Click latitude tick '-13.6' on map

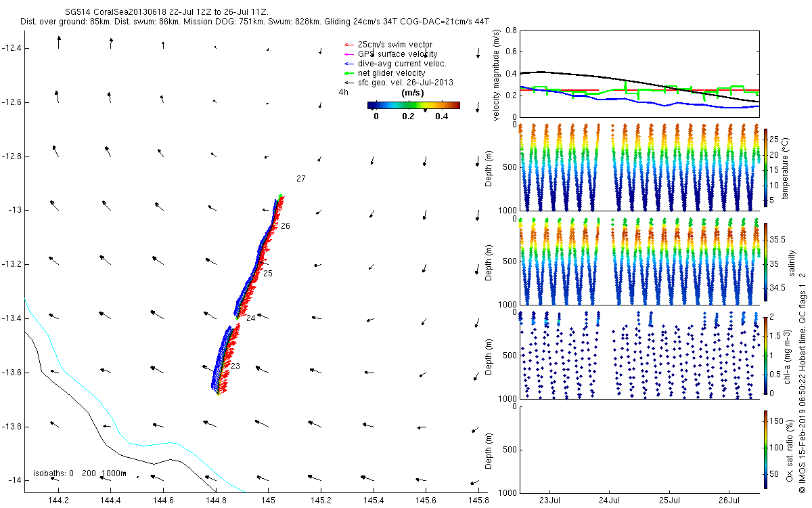(x=12, y=373)
